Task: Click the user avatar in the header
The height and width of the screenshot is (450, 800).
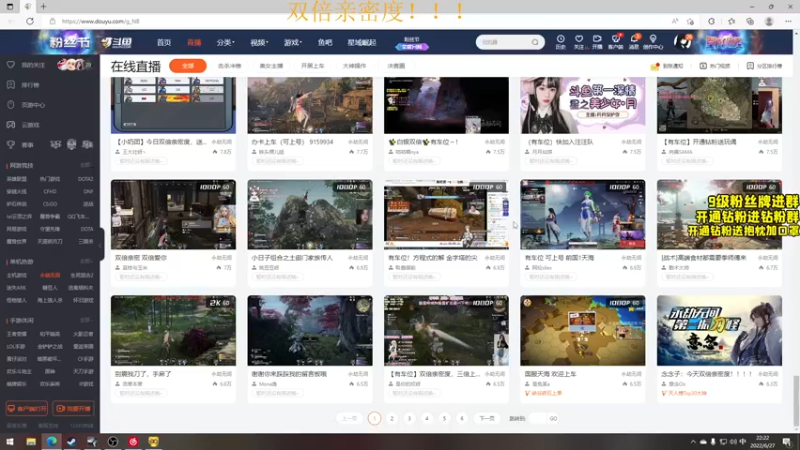Action: tap(682, 42)
